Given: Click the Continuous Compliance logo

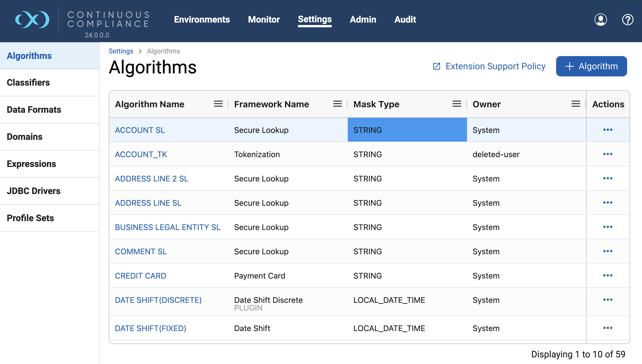Looking at the screenshot, I should (x=32, y=20).
